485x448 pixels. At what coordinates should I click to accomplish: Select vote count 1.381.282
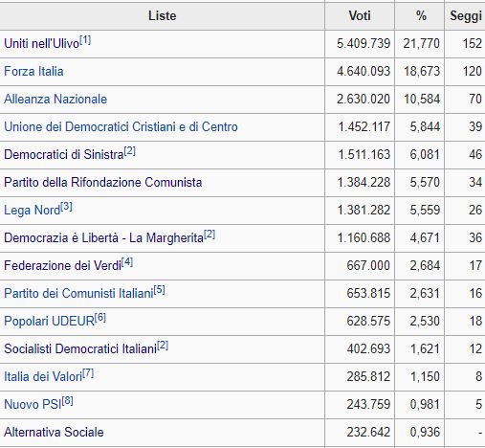click(x=364, y=211)
